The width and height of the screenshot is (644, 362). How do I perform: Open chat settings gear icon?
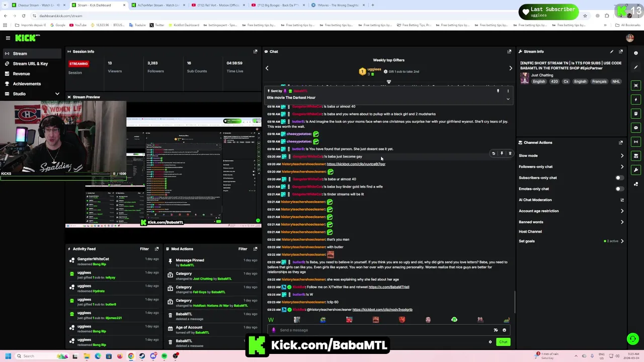(490, 342)
